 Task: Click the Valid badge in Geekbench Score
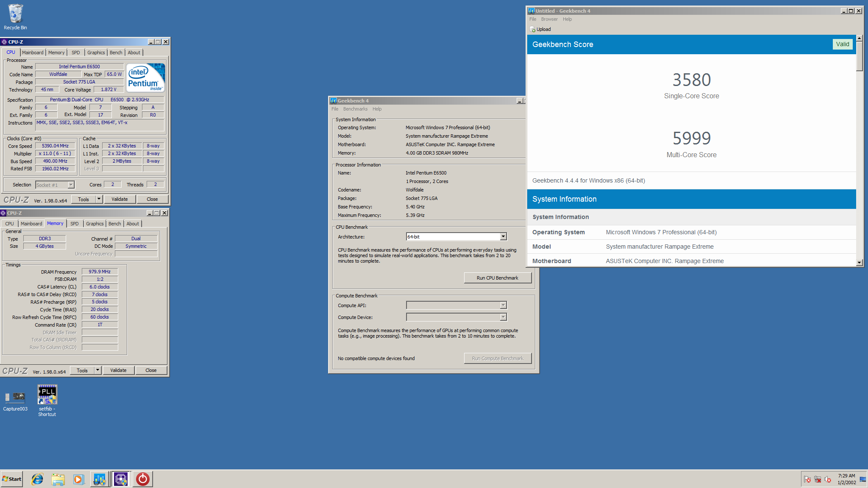(x=842, y=44)
